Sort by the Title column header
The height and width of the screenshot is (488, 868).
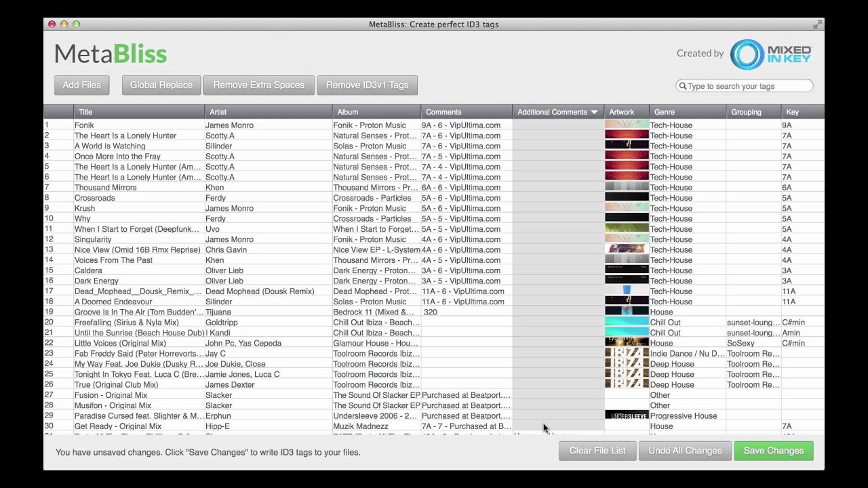(139, 112)
